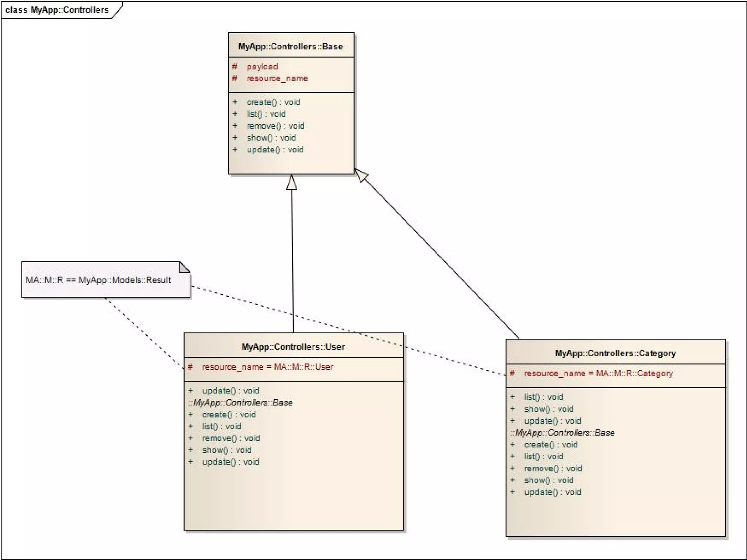Click the class MyApp::Controllers diagram frame label
747x560 pixels.
tap(57, 10)
